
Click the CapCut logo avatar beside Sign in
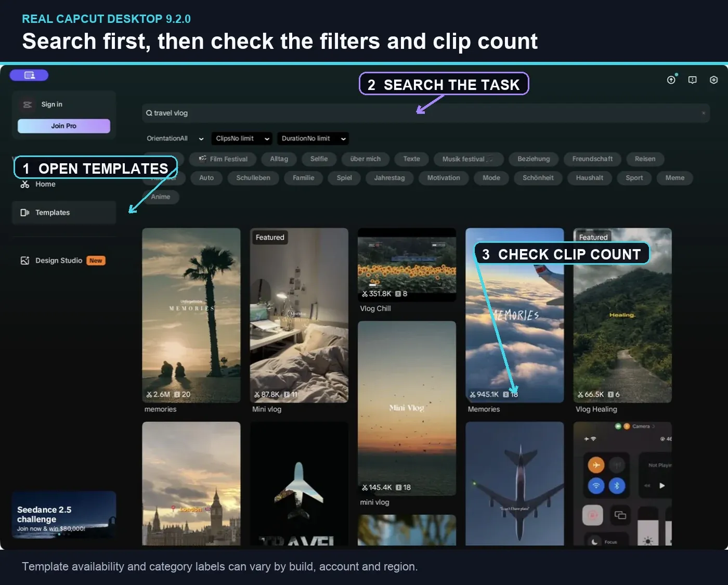tap(28, 105)
